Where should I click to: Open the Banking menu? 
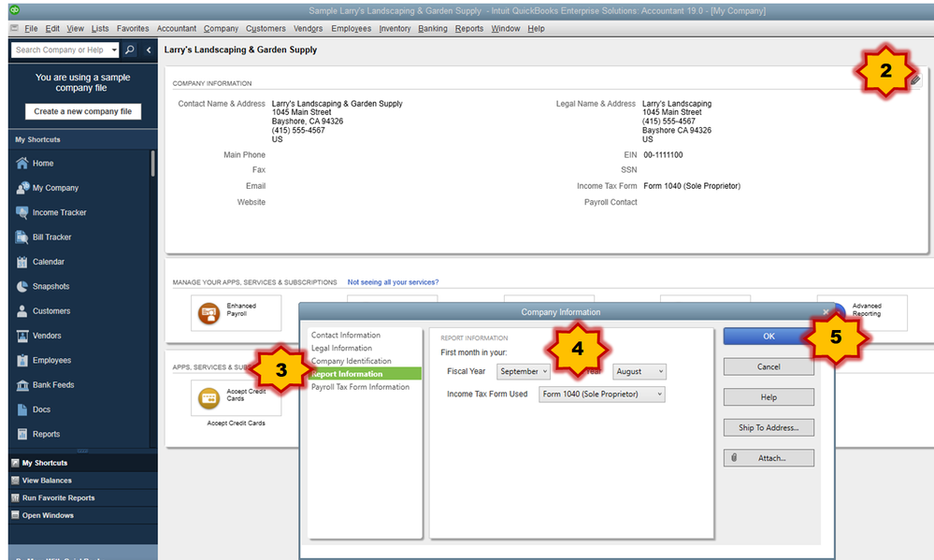point(433,29)
